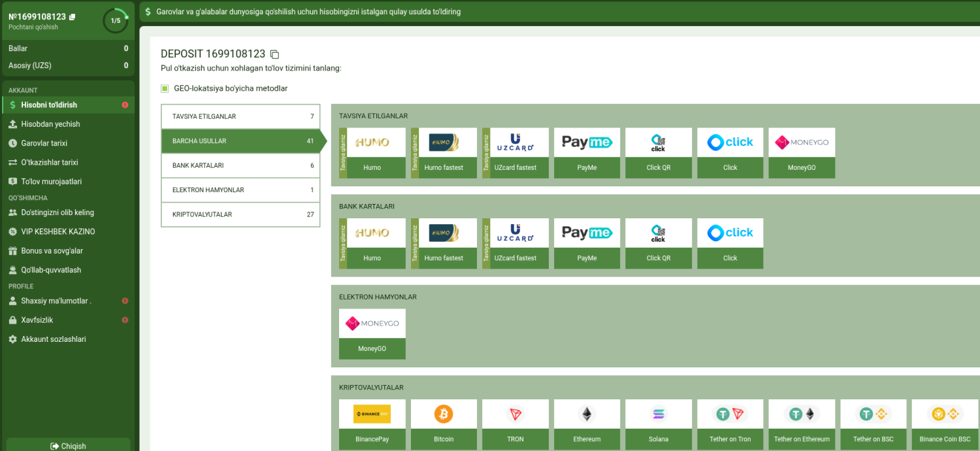Image resolution: width=980 pixels, height=451 pixels.
Task: Copy the deposit number next to DEPOSIT 1699108123
Action: pos(275,54)
